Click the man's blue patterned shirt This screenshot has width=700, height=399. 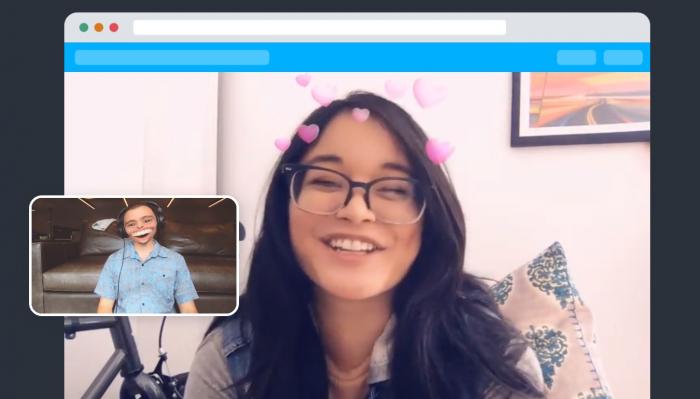pos(146,278)
